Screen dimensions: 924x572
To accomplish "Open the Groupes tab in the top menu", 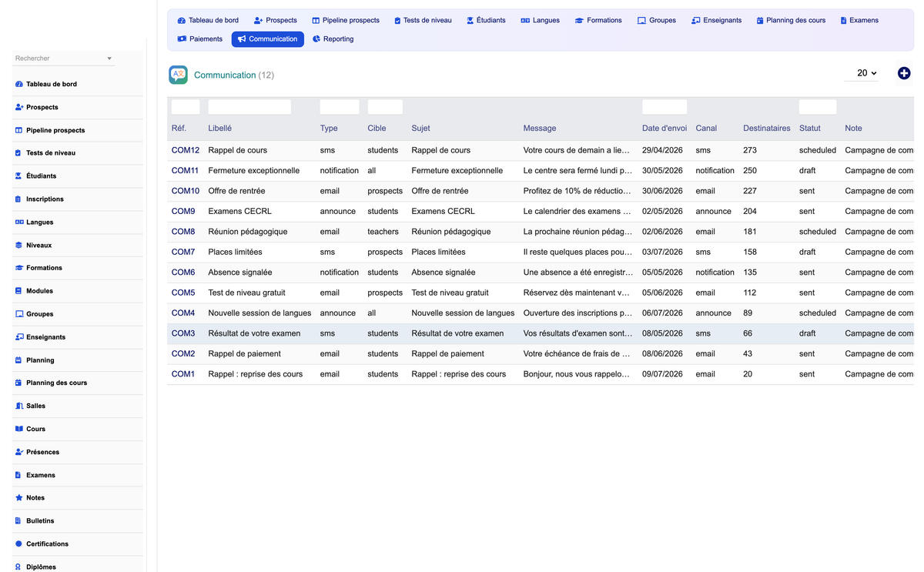I will pyautogui.click(x=656, y=21).
